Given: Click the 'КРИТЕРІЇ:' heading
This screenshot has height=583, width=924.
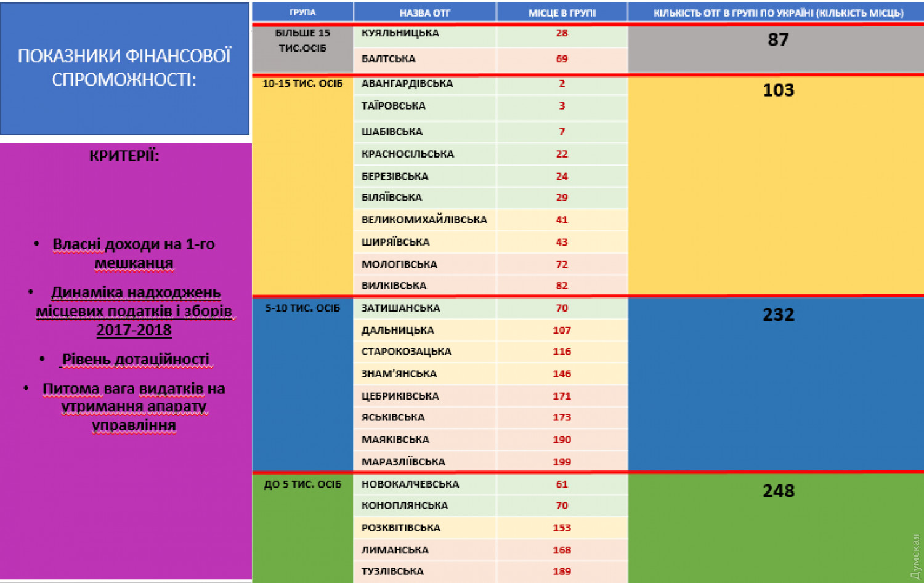Looking at the screenshot, I should (124, 156).
